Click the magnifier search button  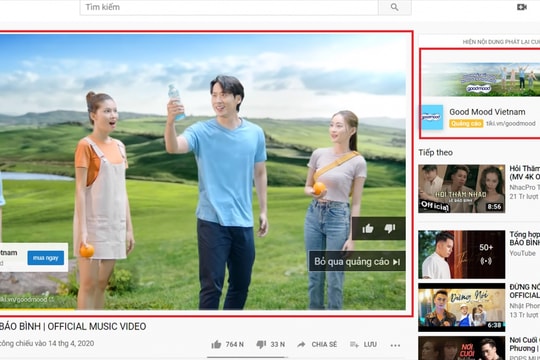point(395,7)
